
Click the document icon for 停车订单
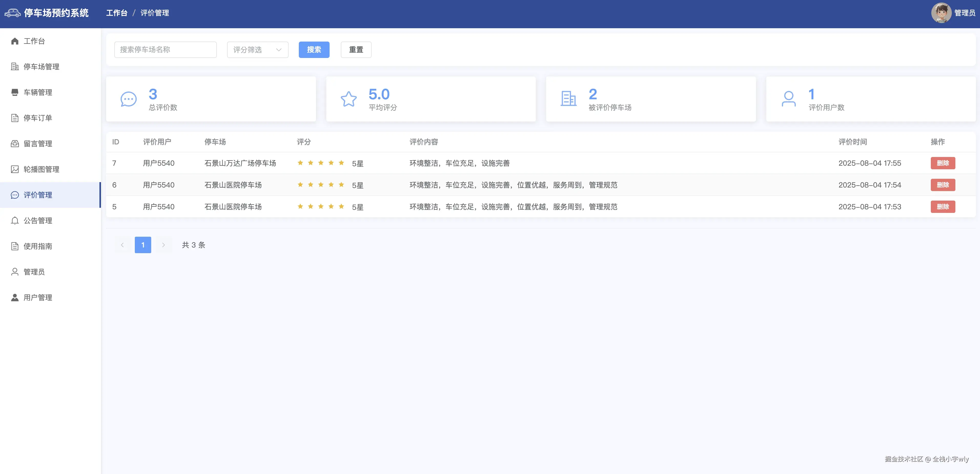coord(15,118)
